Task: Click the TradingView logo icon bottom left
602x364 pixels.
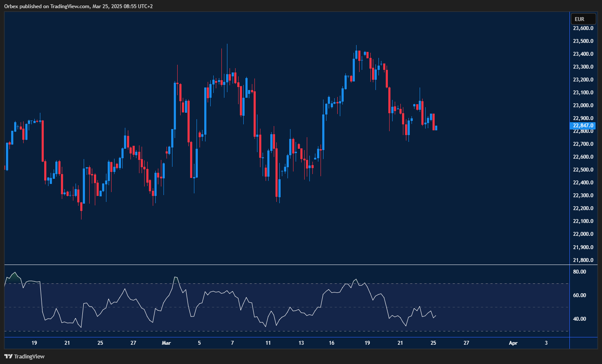Action: (x=8, y=356)
